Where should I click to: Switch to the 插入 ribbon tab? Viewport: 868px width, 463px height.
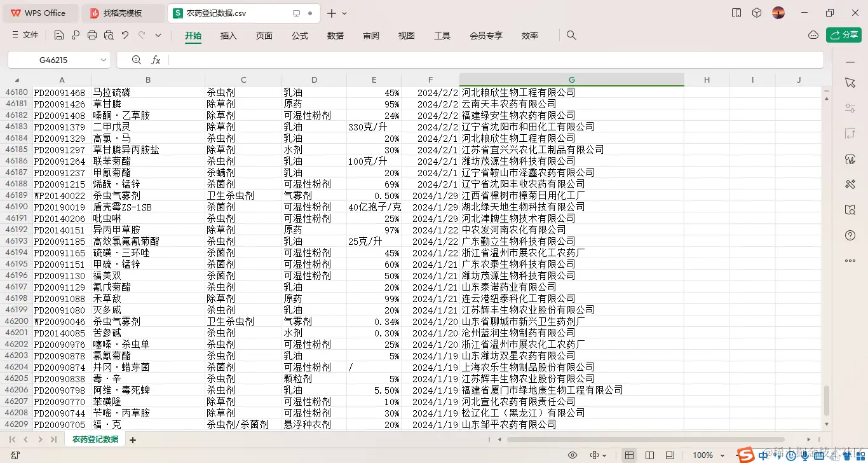229,36
